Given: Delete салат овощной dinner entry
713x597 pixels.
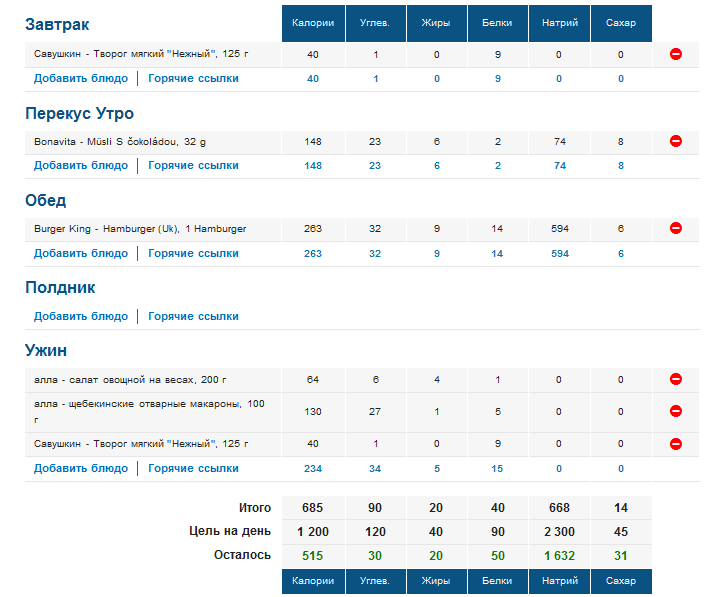Looking at the screenshot, I should click(x=675, y=380).
